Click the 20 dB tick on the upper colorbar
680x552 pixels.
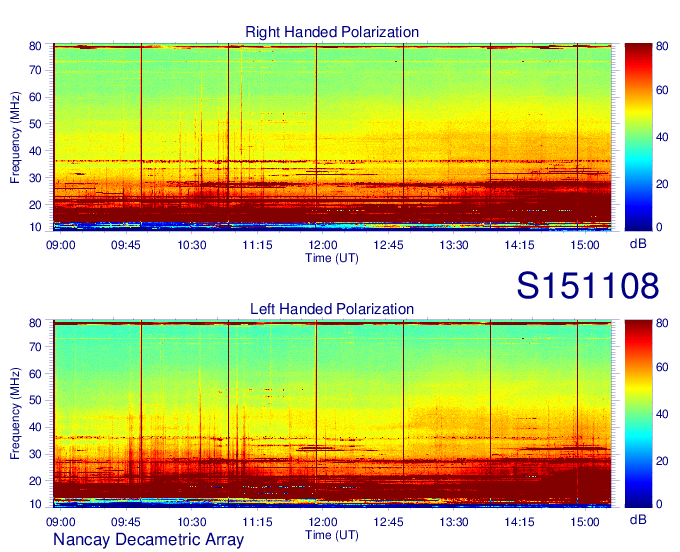click(x=662, y=184)
